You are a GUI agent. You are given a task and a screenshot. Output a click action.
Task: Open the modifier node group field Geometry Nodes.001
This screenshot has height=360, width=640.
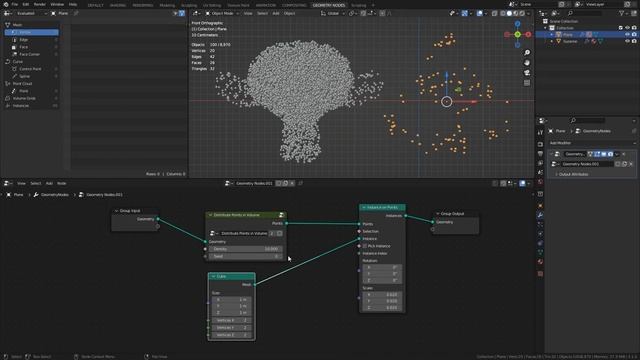pyautogui.click(x=587, y=164)
